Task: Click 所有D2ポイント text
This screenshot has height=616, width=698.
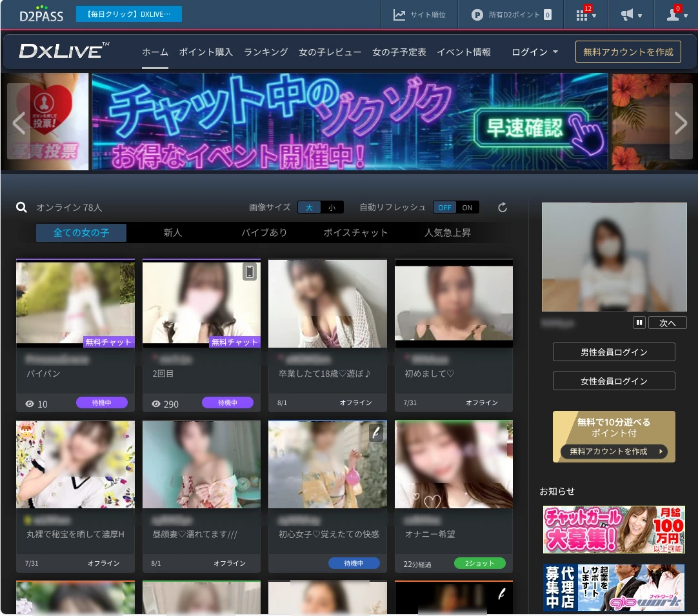Action: coord(514,15)
